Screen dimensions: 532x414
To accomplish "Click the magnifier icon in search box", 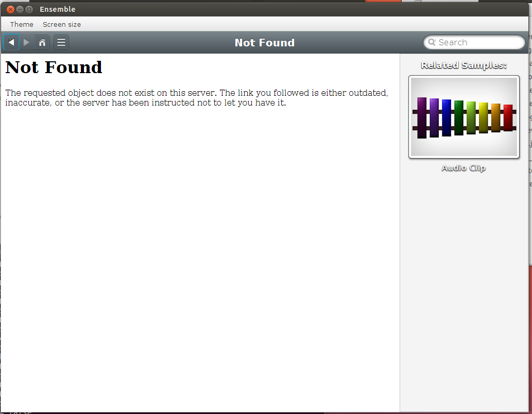I will pyautogui.click(x=432, y=42).
